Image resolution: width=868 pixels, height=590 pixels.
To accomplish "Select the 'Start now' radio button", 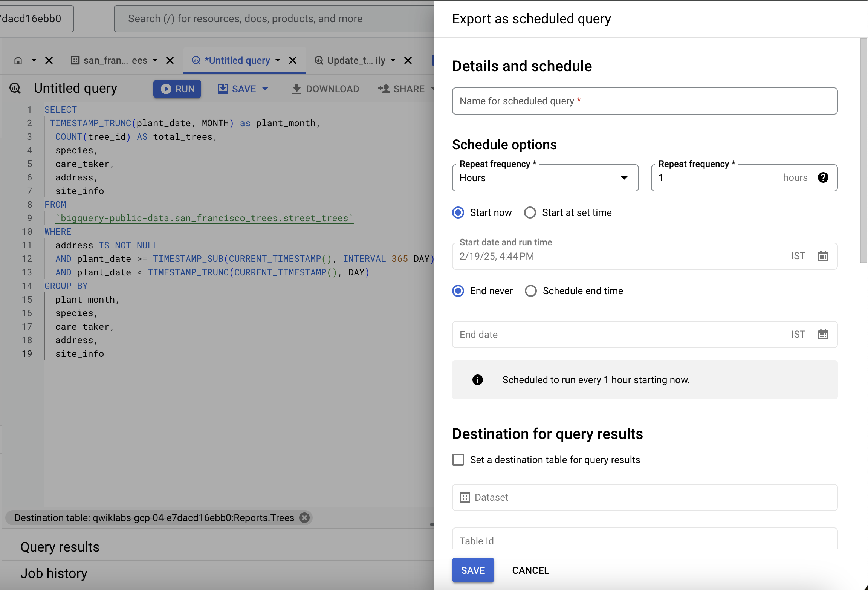I will pos(458,212).
